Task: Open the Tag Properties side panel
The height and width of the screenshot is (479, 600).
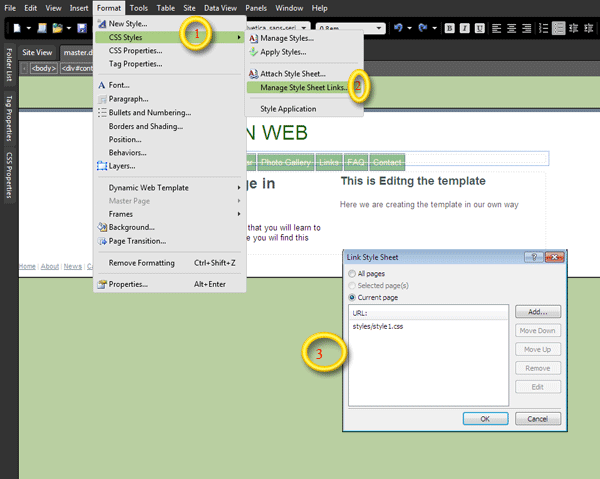Action: point(9,118)
